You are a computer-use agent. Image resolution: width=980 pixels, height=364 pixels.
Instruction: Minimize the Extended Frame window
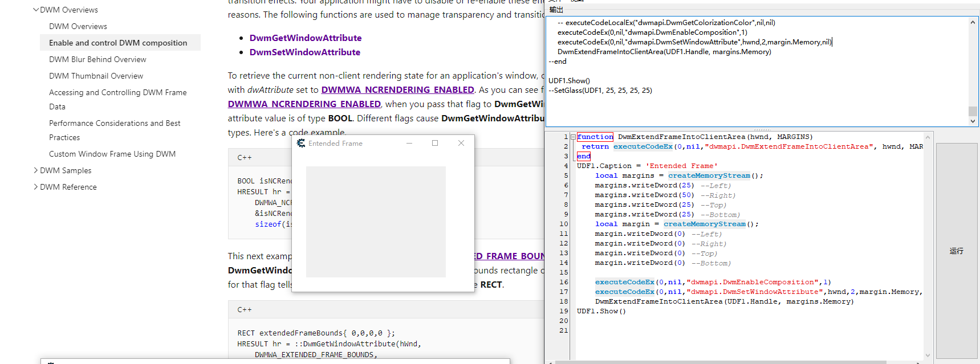(x=409, y=144)
